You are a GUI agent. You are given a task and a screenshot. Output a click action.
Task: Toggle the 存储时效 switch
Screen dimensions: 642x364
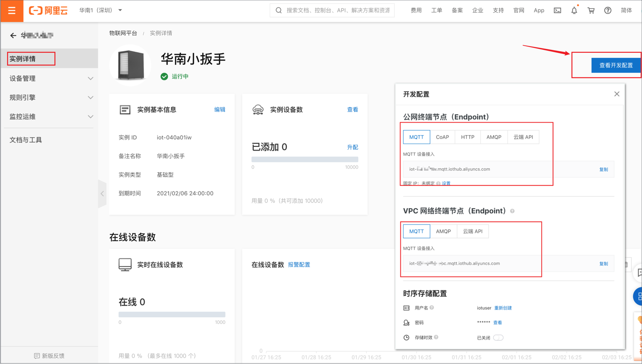tap(498, 338)
